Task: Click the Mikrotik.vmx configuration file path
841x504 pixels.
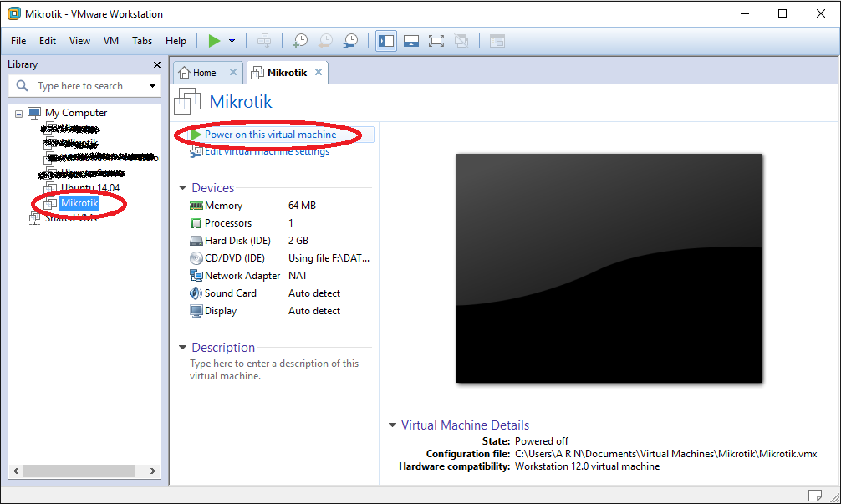Action: [x=665, y=454]
